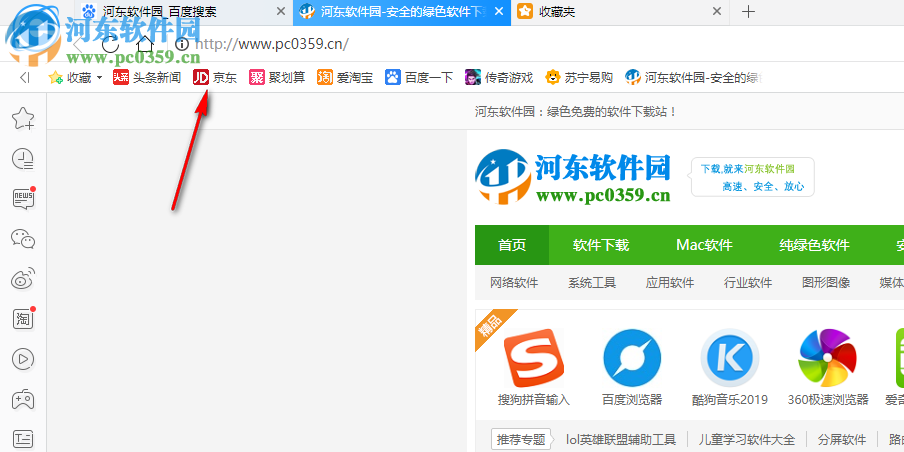View site info icon in address bar

(x=182, y=44)
